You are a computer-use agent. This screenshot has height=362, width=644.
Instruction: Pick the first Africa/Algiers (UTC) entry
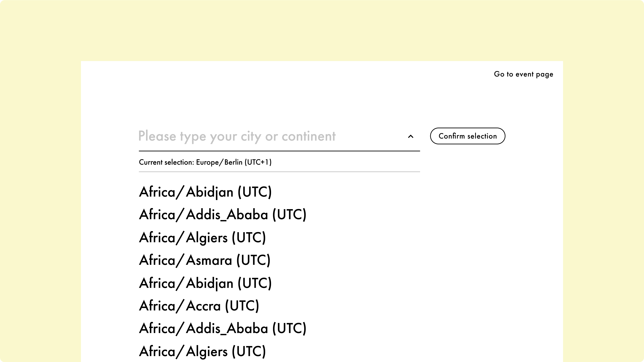(202, 238)
